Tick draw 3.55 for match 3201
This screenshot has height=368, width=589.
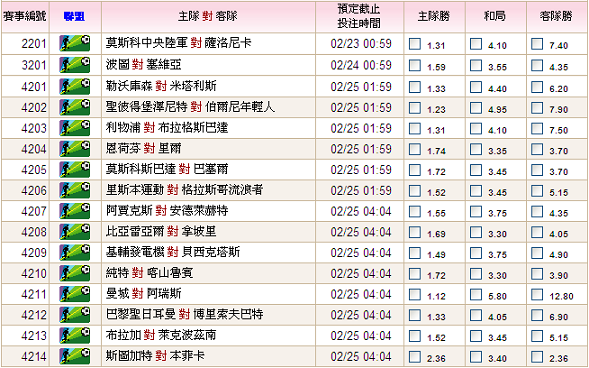[476, 66]
